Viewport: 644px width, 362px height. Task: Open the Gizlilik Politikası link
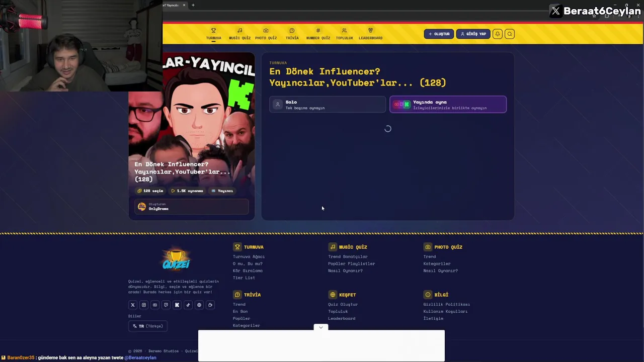(x=446, y=304)
